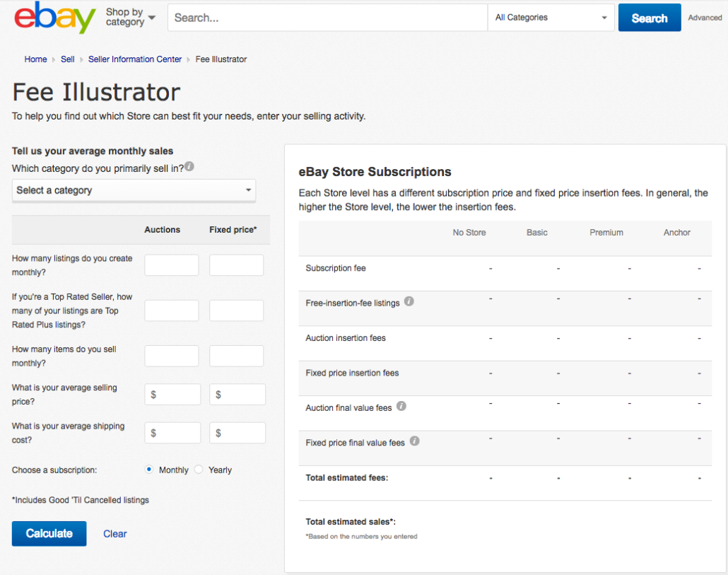The image size is (728, 575).
Task: Click the No Store column header
Action: pyautogui.click(x=469, y=233)
